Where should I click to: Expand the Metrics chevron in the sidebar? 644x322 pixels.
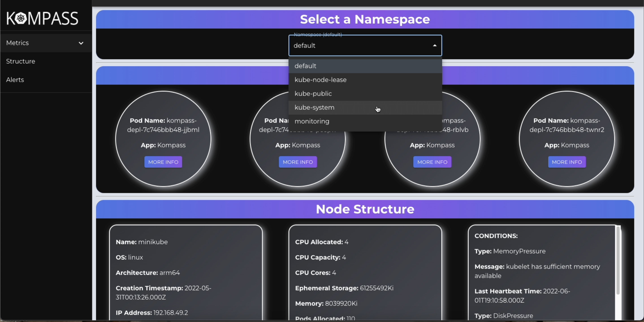point(81,43)
